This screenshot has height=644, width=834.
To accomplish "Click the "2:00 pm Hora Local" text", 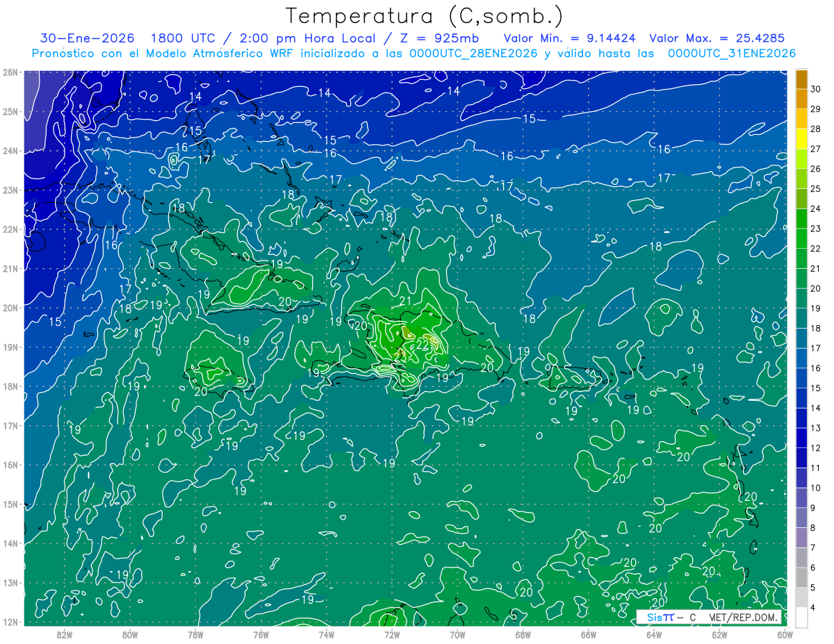I will 306,39.
